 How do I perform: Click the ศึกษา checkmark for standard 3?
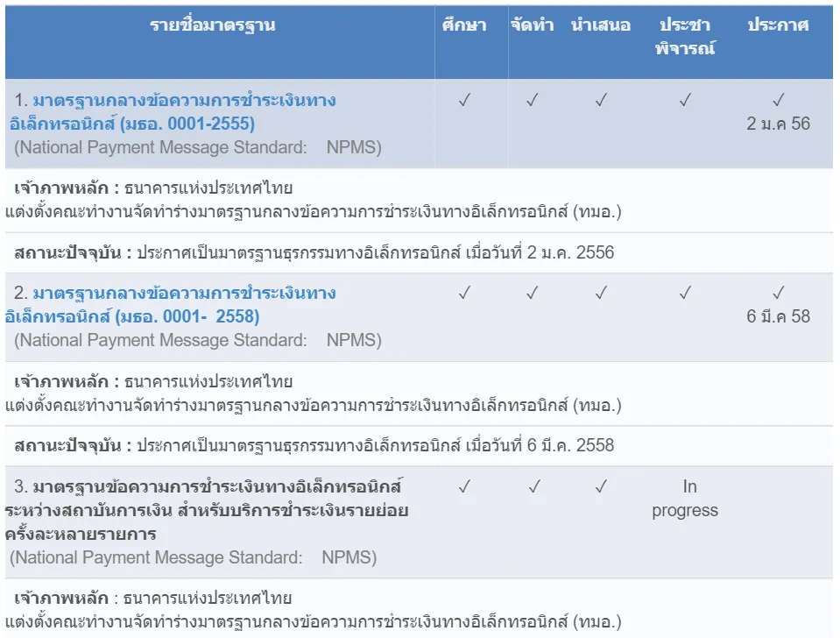click(464, 486)
